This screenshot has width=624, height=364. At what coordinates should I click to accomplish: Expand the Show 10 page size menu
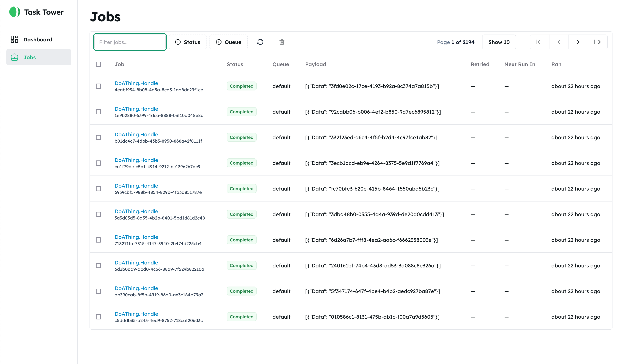click(x=499, y=42)
